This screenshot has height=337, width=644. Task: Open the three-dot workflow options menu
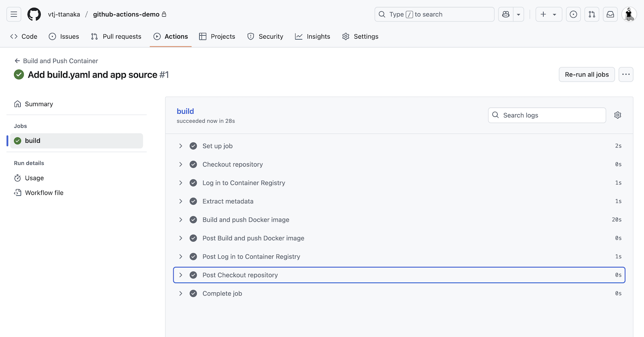[x=626, y=74]
